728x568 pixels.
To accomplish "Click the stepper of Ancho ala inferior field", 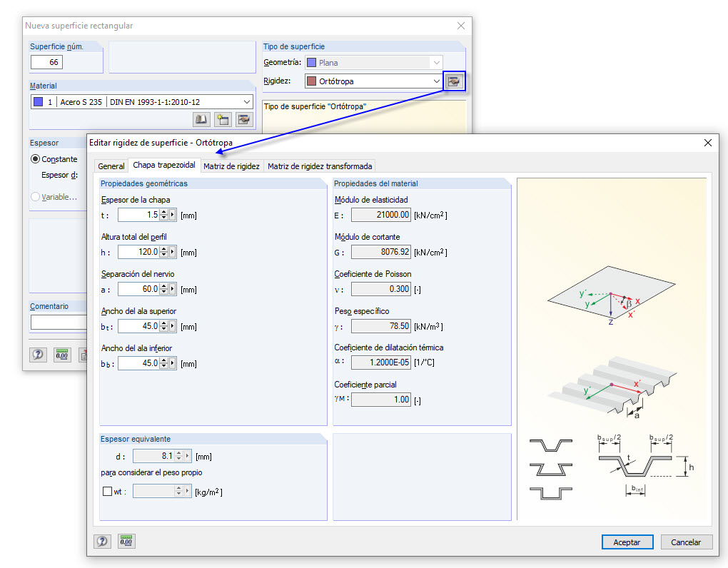I will (x=164, y=363).
